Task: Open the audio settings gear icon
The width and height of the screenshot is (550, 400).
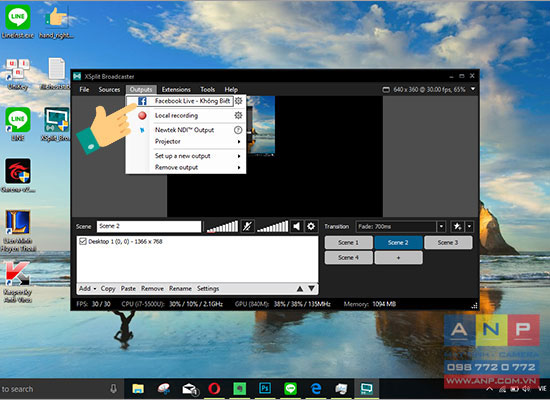Action: (311, 226)
